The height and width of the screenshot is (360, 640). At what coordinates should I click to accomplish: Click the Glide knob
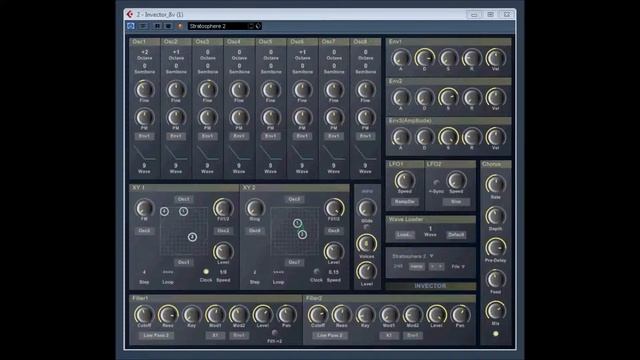[366, 208]
